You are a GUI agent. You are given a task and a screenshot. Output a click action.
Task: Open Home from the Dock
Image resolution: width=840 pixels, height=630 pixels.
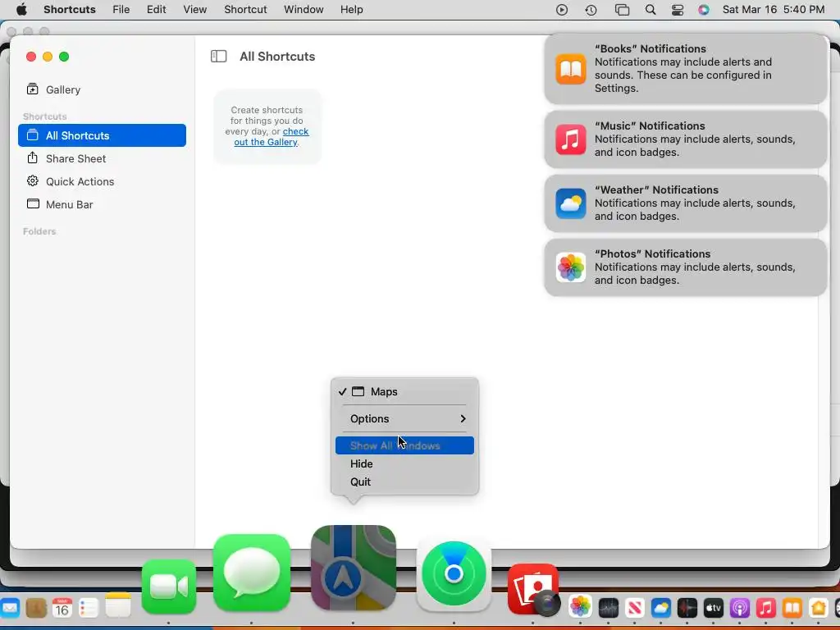point(818,608)
